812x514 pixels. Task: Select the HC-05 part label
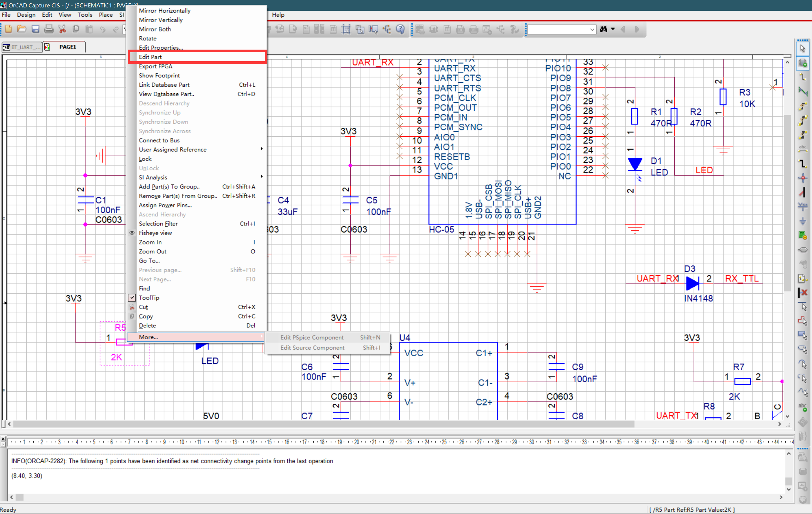(x=441, y=230)
